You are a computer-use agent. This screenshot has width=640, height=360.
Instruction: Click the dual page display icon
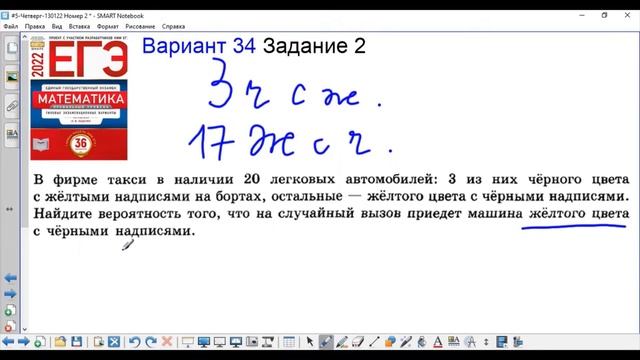click(x=236, y=342)
